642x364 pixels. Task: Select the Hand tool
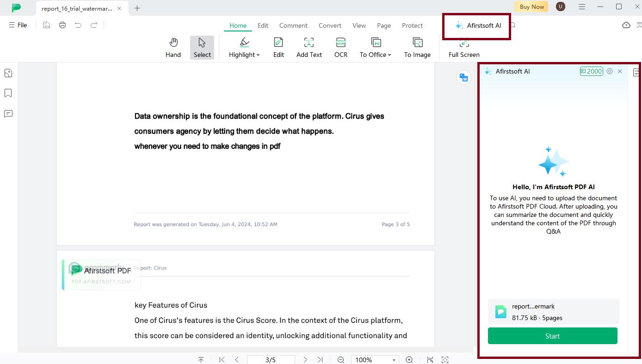tap(173, 48)
